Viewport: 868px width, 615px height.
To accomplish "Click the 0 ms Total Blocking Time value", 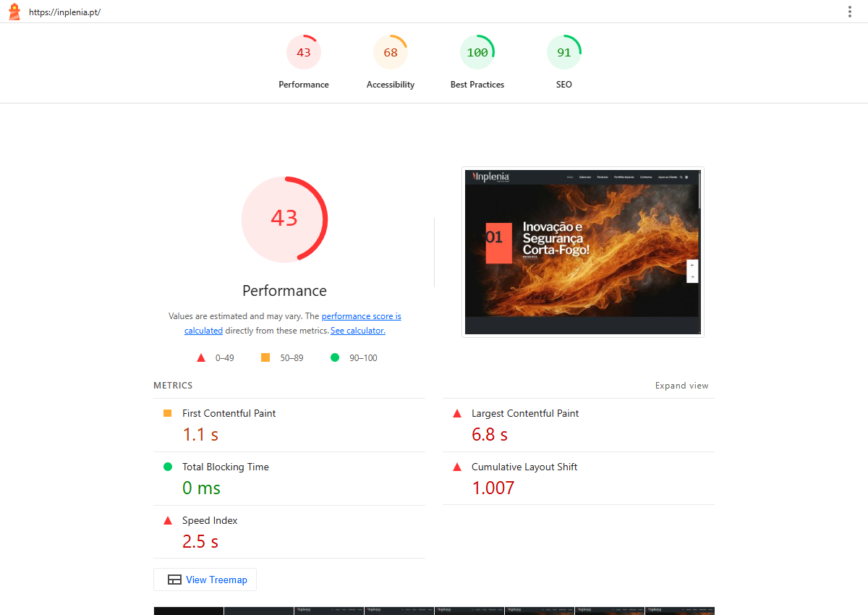I will (x=201, y=488).
